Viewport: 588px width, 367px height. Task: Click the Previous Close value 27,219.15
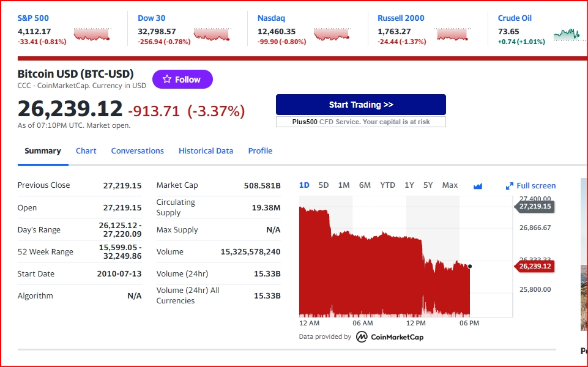[122, 185]
